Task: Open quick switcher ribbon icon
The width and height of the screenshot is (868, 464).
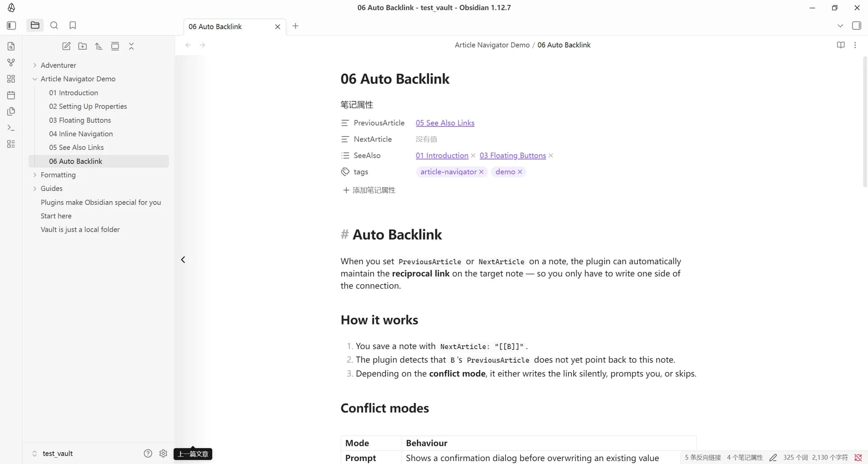Action: coord(11,46)
